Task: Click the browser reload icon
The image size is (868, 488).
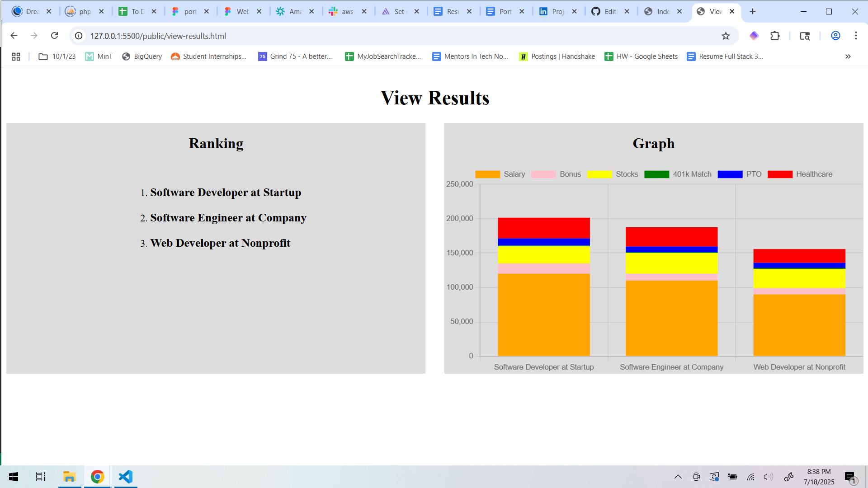Action: tap(55, 36)
